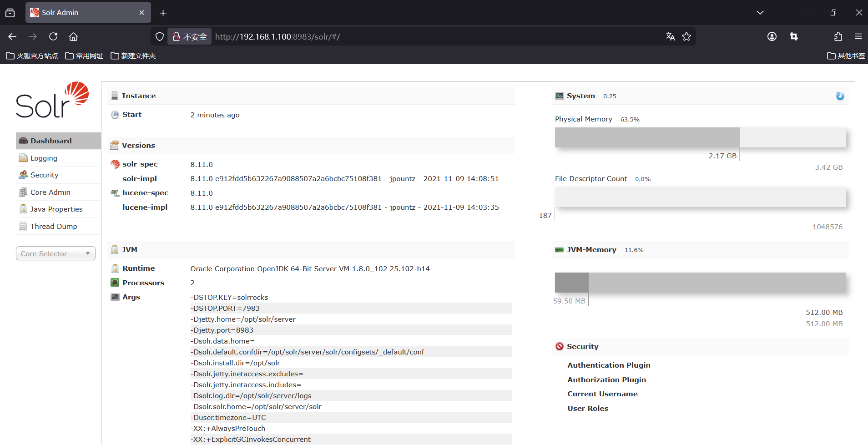
Task: Bookmark this page with star icon
Action: (686, 37)
